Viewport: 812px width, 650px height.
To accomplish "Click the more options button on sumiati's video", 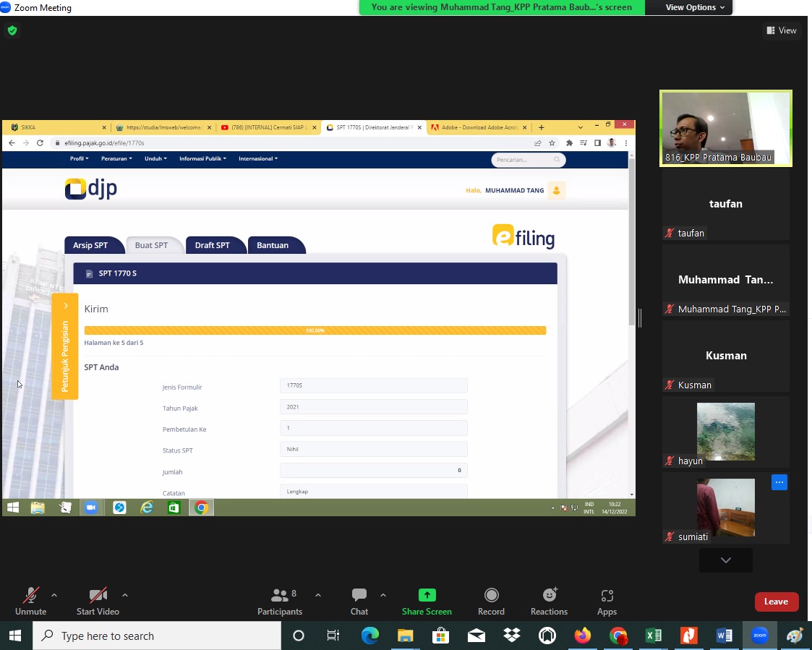I will 779,482.
